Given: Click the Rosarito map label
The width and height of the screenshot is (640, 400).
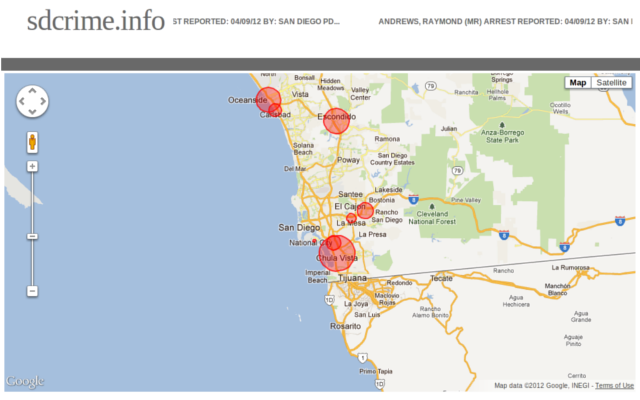Looking at the screenshot, I should pos(345,326).
